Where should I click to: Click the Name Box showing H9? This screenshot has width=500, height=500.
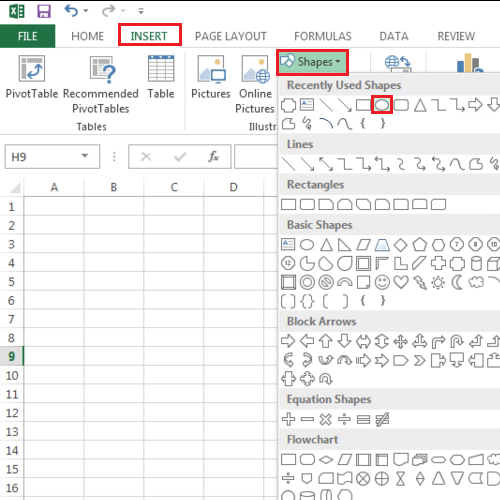point(52,156)
